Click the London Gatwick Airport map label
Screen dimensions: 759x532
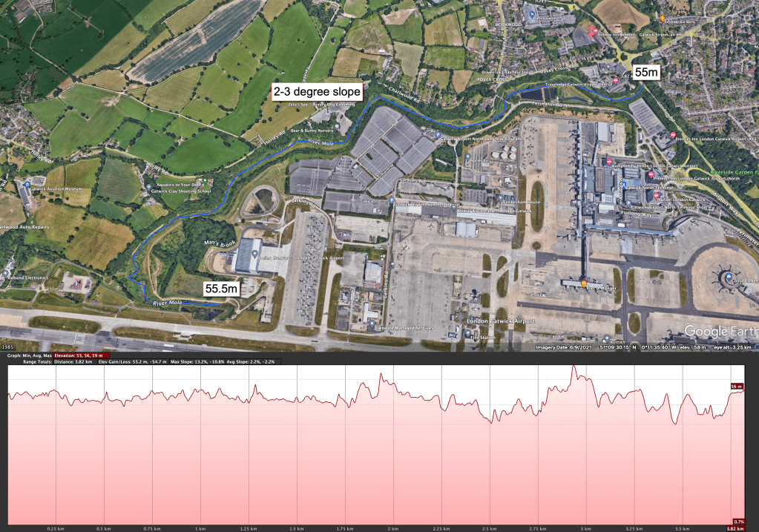501,321
